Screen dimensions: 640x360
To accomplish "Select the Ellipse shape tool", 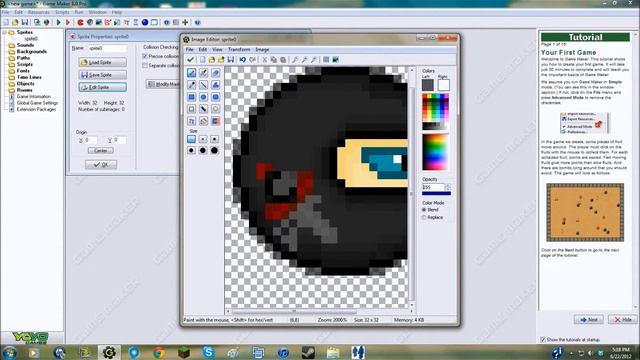I will click(x=203, y=97).
